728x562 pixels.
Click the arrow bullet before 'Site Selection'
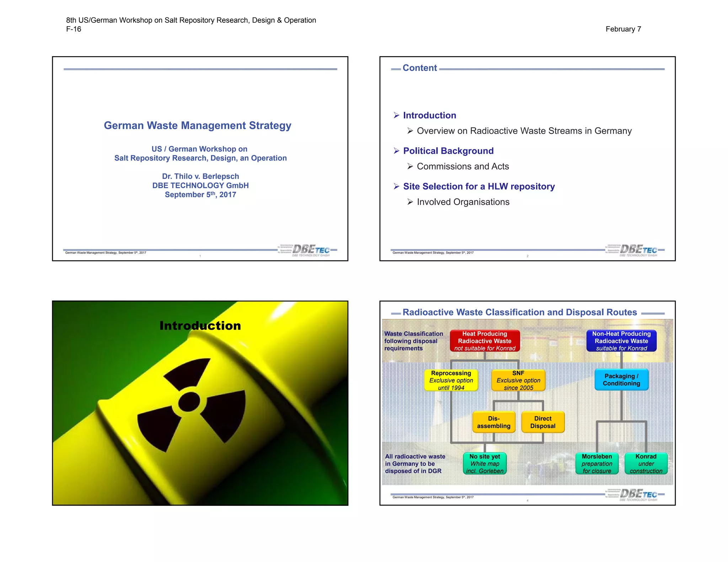397,187
